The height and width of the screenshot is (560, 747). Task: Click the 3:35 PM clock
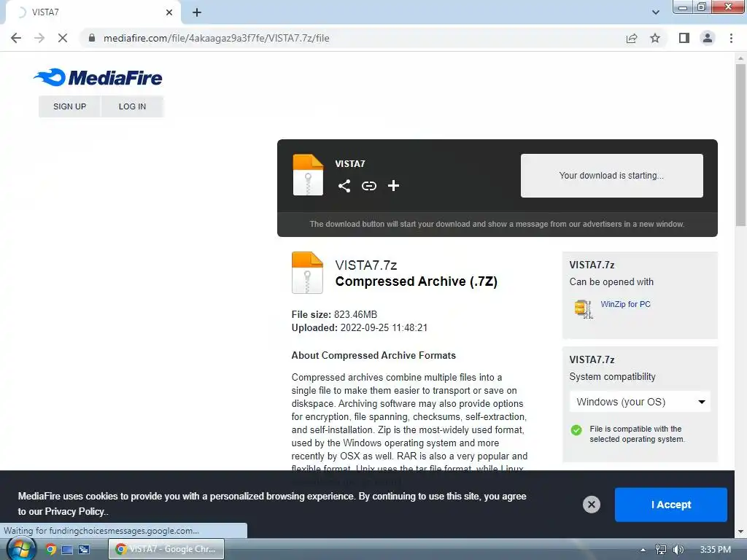(715, 550)
